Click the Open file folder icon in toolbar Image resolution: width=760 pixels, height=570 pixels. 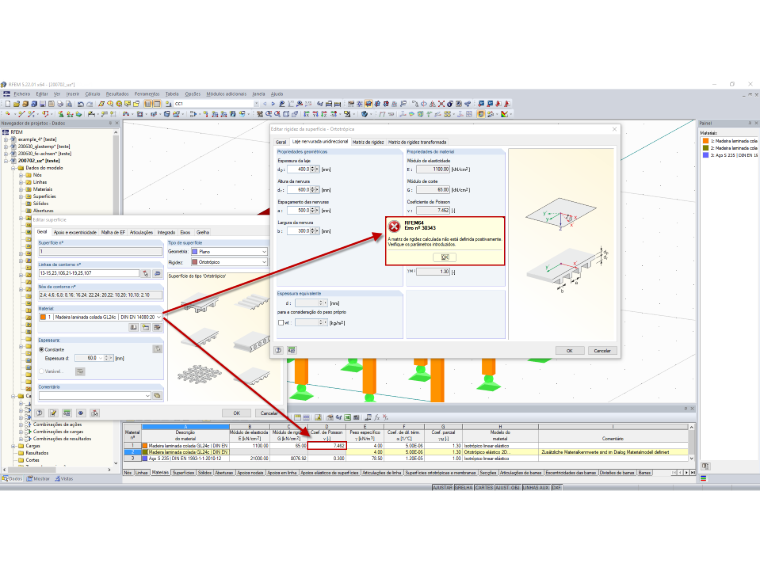(16, 104)
